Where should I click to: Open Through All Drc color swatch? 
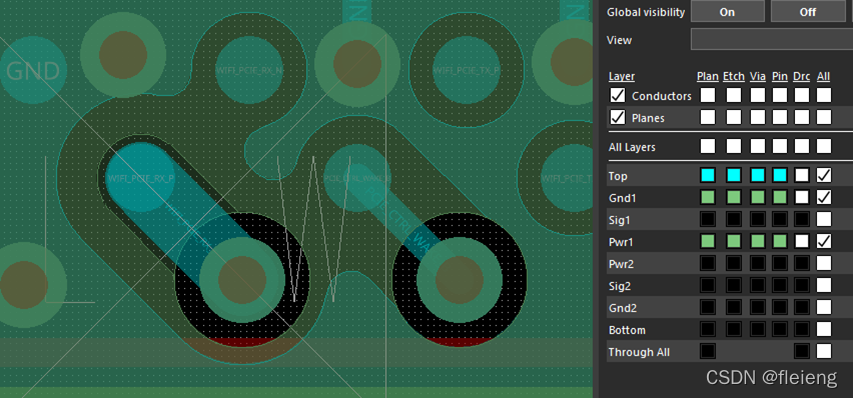coord(801,351)
